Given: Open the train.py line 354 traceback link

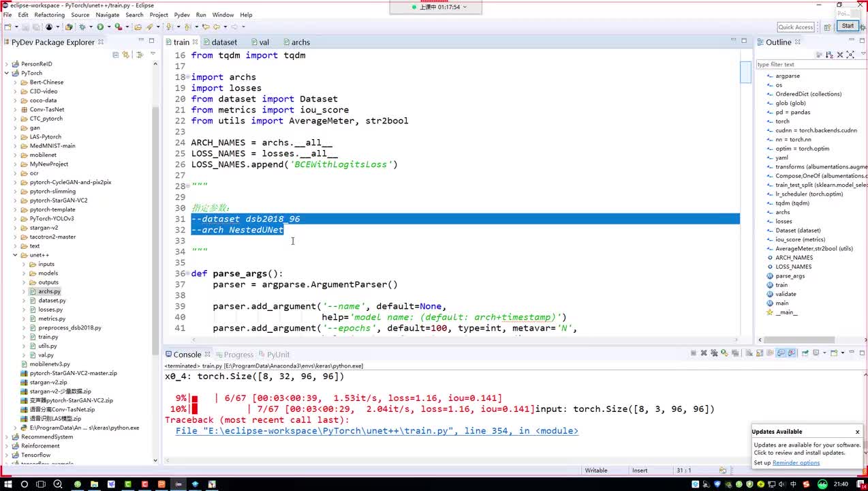Looking at the screenshot, I should [377, 431].
